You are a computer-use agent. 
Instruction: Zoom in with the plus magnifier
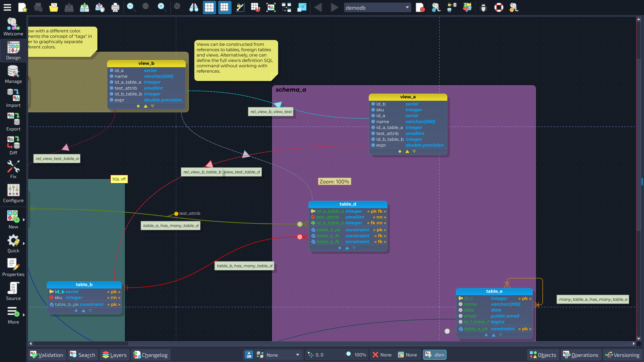pos(162,8)
